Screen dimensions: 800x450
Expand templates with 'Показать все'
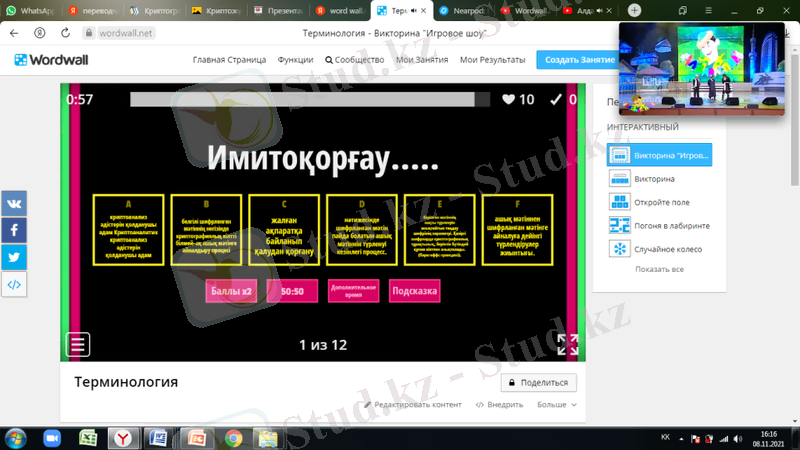coord(659,269)
